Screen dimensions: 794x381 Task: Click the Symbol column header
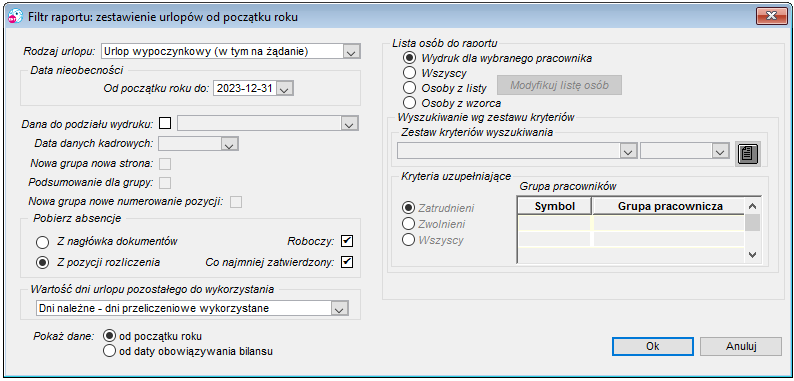[x=554, y=206]
